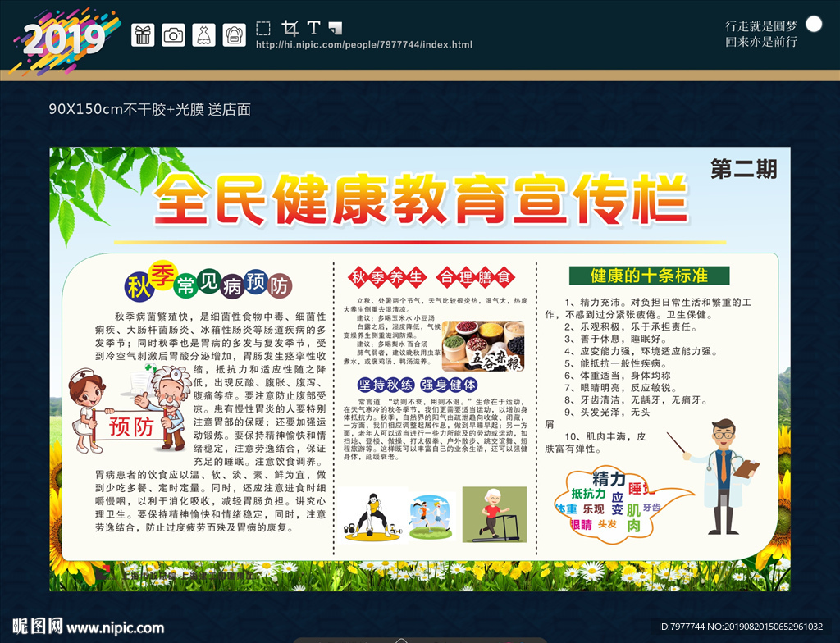This screenshot has width=840, height=643.
Task: Click the backpack icon
Action: [x=234, y=35]
